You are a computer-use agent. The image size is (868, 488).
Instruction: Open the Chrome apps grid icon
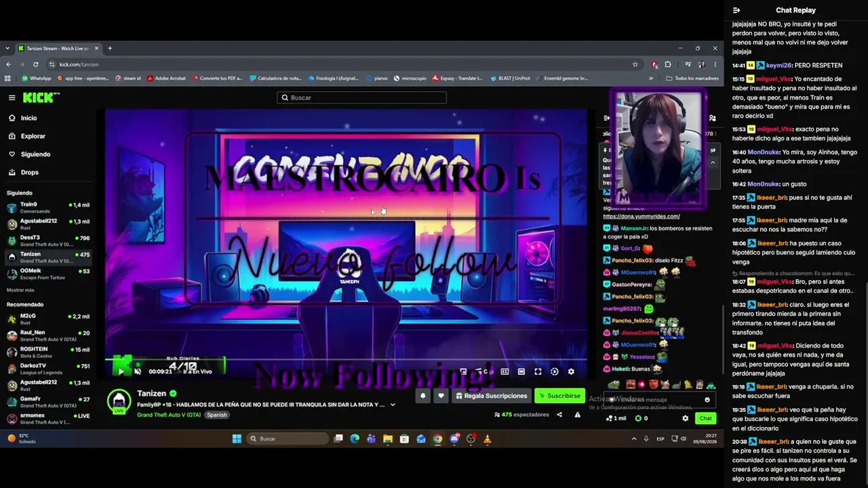(8, 78)
